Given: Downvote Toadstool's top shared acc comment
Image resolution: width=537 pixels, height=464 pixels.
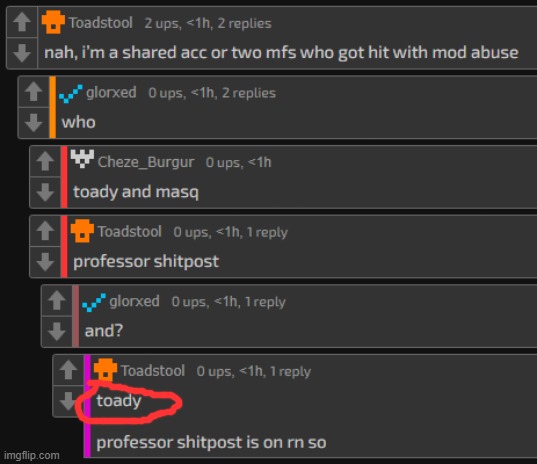Looking at the screenshot, I should coord(22,53).
